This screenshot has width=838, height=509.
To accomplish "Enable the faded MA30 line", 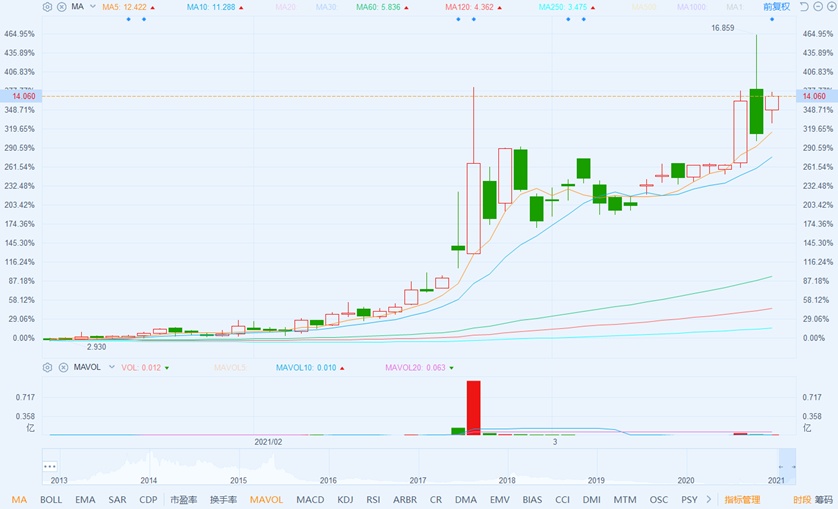I will coord(325,7).
